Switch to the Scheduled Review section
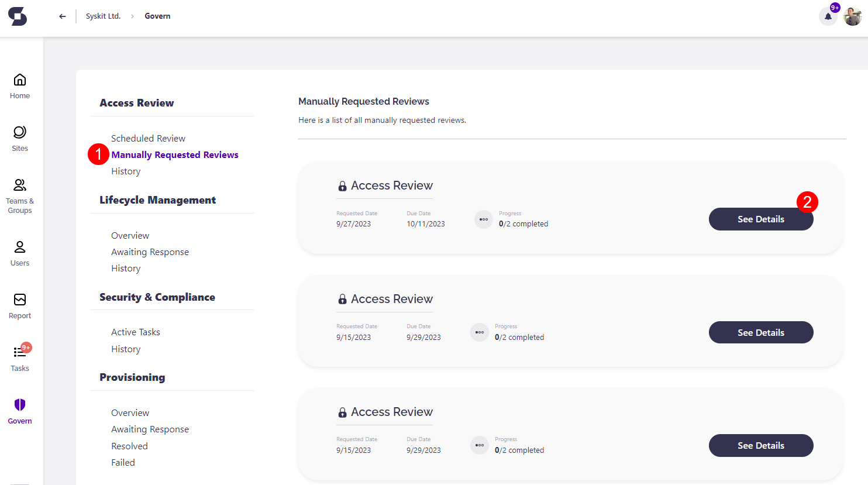The height and width of the screenshot is (485, 868). (x=148, y=138)
